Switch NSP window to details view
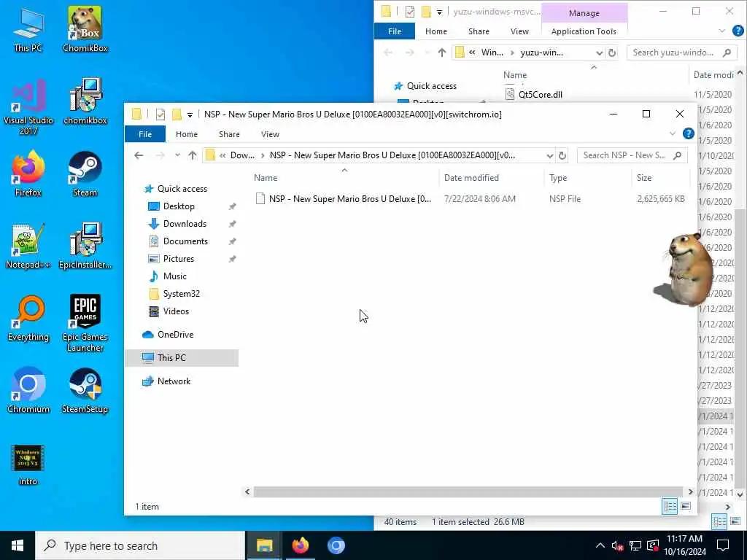The height and width of the screenshot is (560, 747). [x=670, y=506]
